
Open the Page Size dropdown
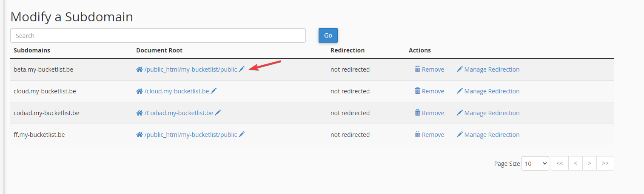coord(535,163)
